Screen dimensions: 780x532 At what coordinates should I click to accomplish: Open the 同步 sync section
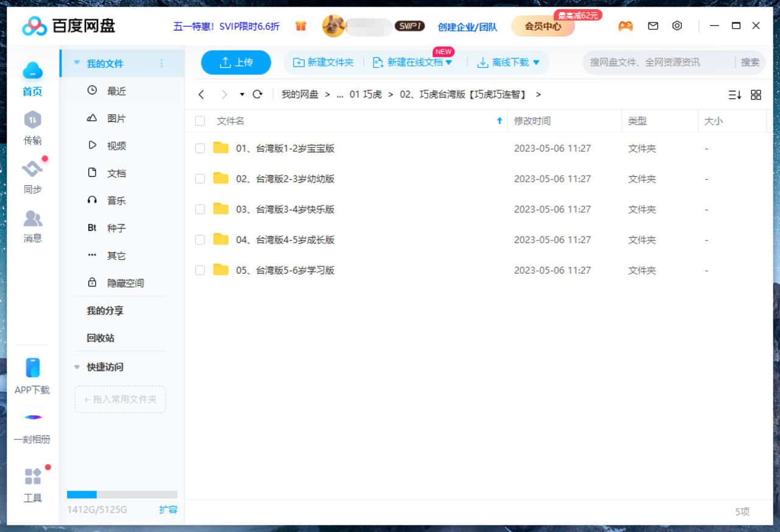click(x=32, y=177)
